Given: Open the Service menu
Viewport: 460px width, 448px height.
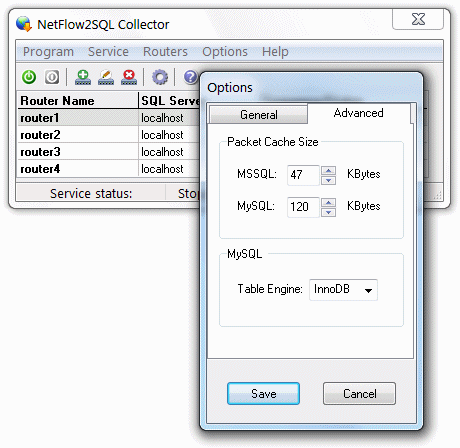Looking at the screenshot, I should click(x=108, y=52).
